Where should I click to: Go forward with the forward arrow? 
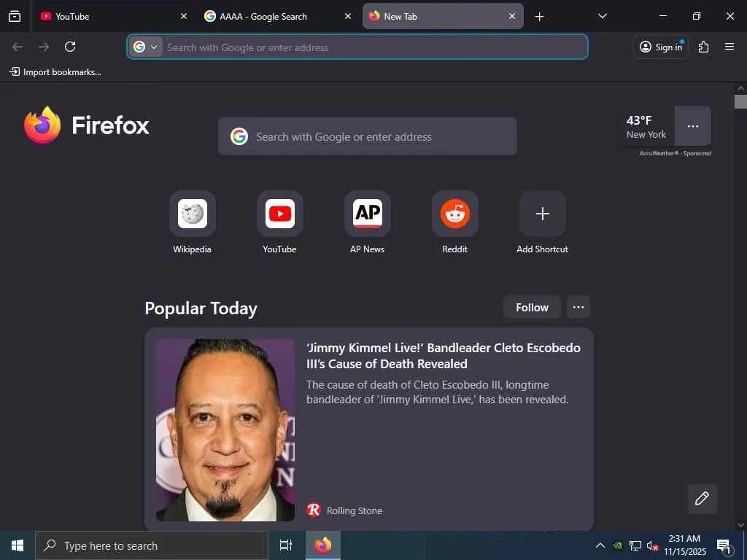pyautogui.click(x=44, y=47)
